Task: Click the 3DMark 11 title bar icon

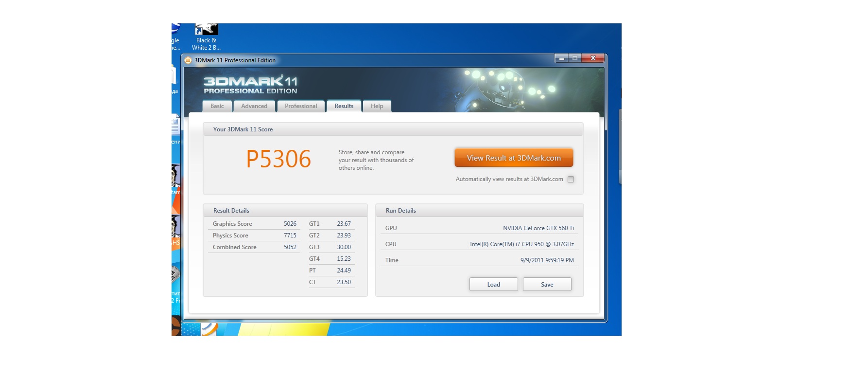Action: [188, 60]
